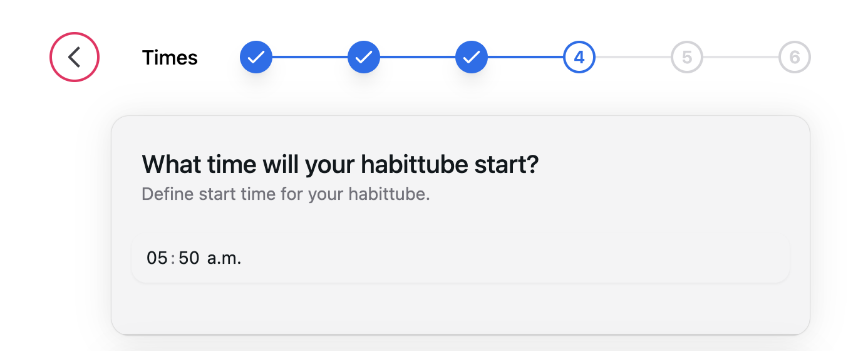Click the a.m. period selector

click(224, 258)
